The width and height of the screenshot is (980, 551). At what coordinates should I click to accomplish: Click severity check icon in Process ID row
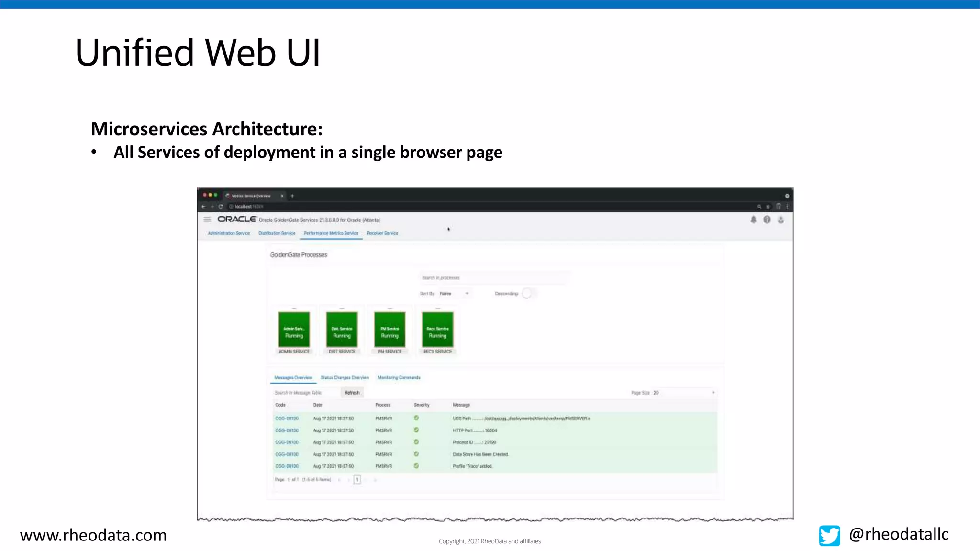pyautogui.click(x=416, y=442)
